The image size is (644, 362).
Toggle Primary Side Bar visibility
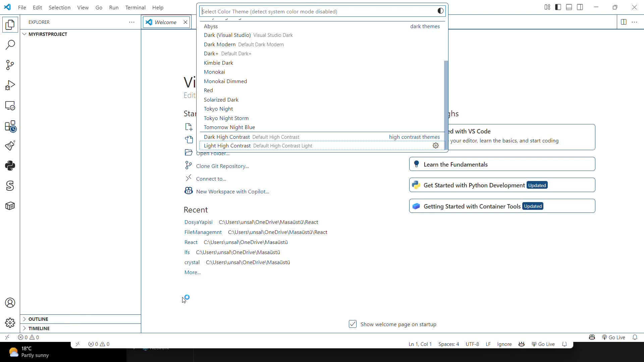click(558, 7)
